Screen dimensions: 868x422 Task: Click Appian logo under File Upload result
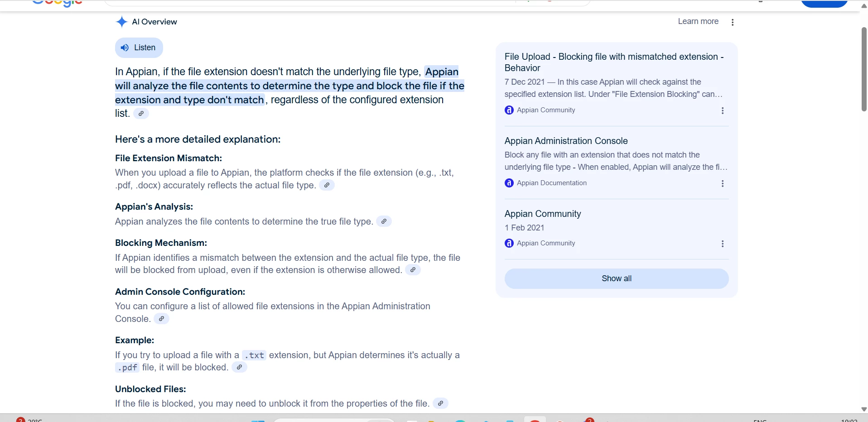[509, 110]
